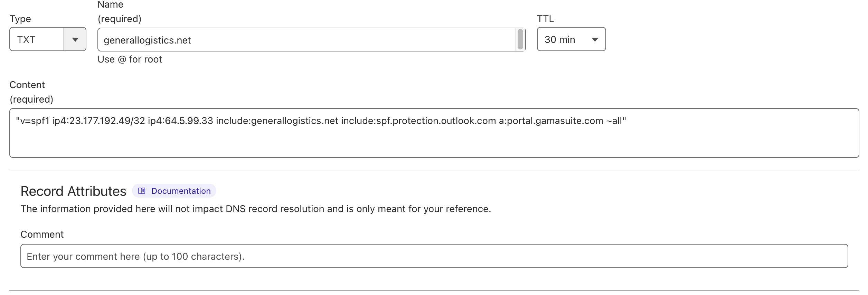Focus the Name field containing generallogistics.net
This screenshot has height=295, width=868.
pyautogui.click(x=311, y=40)
